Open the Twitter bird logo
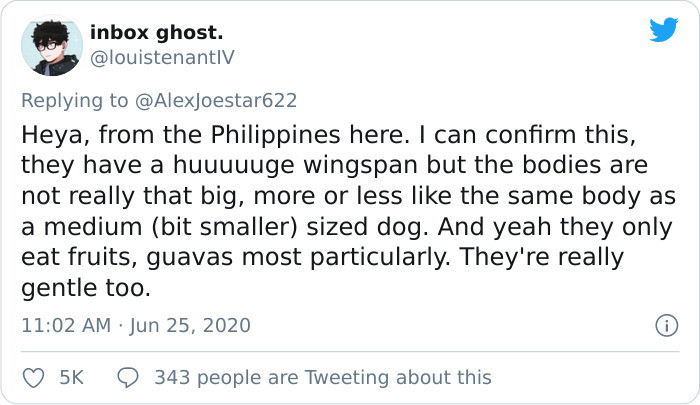This screenshot has width=700, height=405. coord(664,29)
